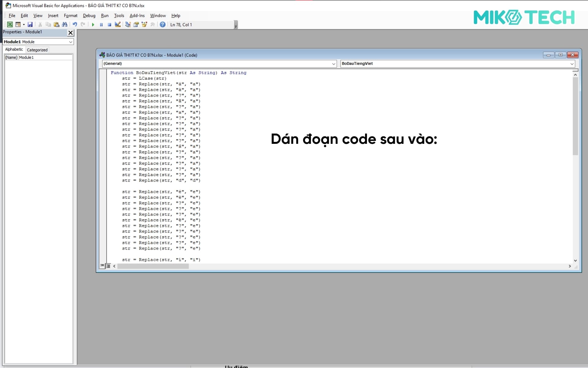Click the Reset stop icon

(109, 25)
